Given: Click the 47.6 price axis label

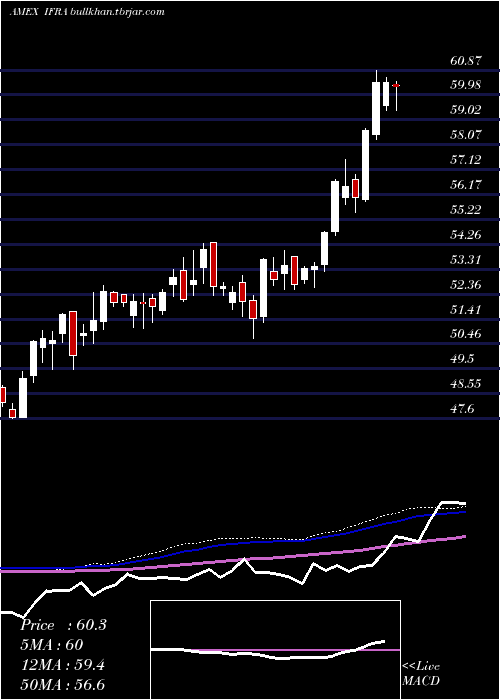Looking at the screenshot, I should click(x=463, y=409).
